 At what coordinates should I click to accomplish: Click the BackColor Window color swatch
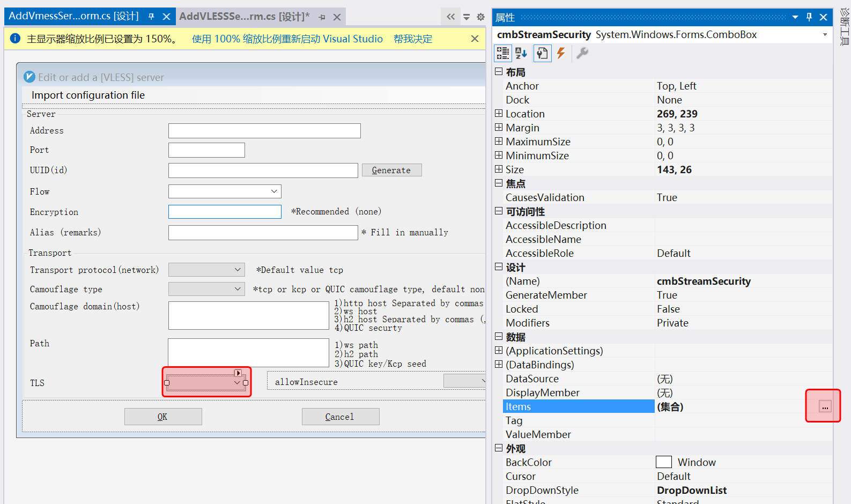pyautogui.click(x=664, y=462)
